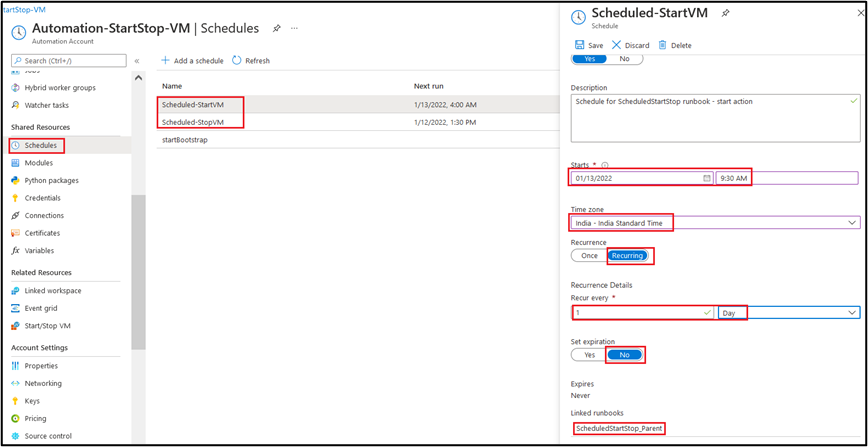Close the Scheduled-StartVM panel
The width and height of the screenshot is (868, 447).
[x=860, y=14]
